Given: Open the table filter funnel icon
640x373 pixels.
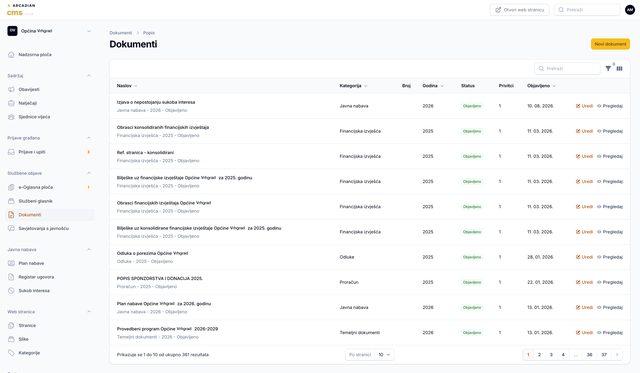Looking at the screenshot, I should tap(608, 69).
